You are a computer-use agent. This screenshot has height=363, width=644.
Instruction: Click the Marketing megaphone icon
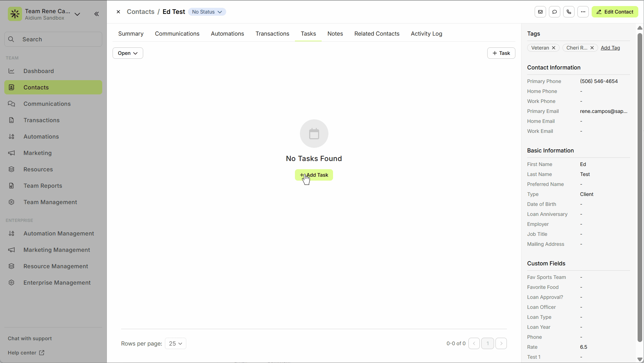pos(11,153)
